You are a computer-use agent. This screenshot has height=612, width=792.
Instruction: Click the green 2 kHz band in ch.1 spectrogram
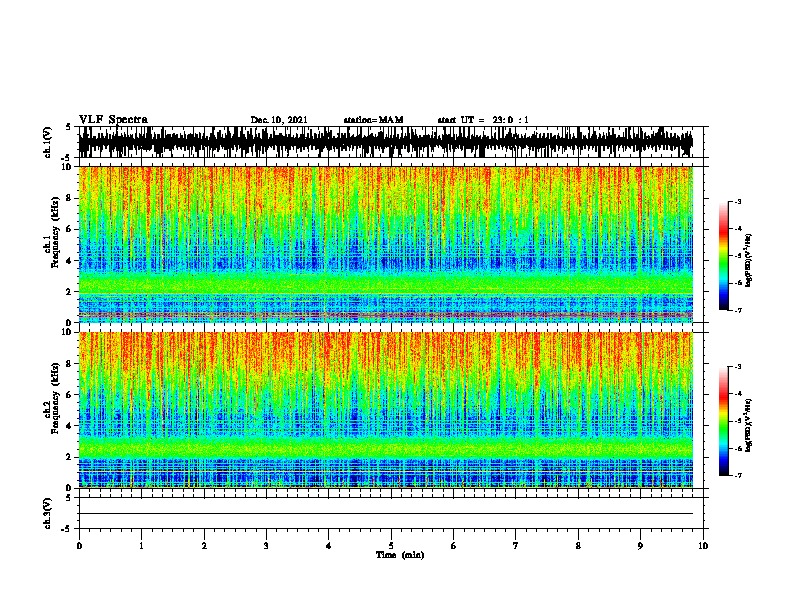[x=386, y=283]
